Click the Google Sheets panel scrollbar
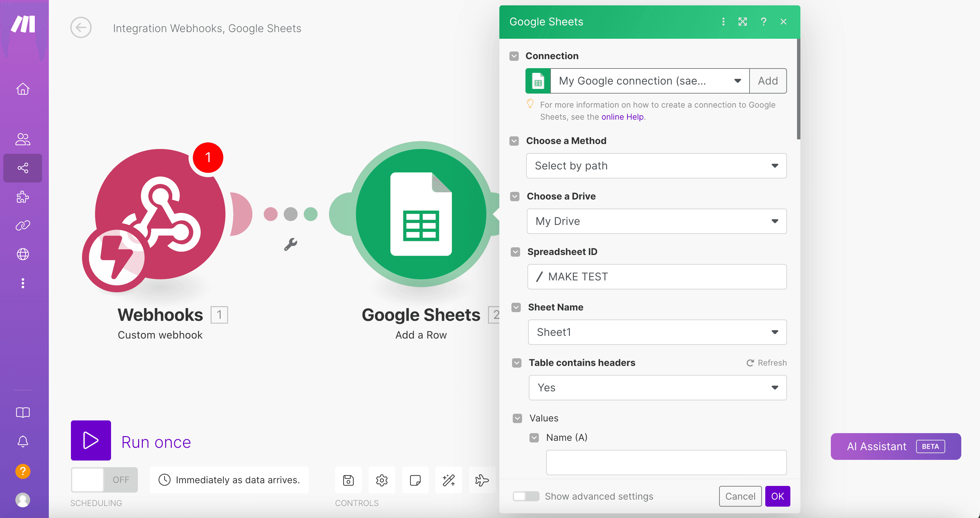 tap(798, 89)
